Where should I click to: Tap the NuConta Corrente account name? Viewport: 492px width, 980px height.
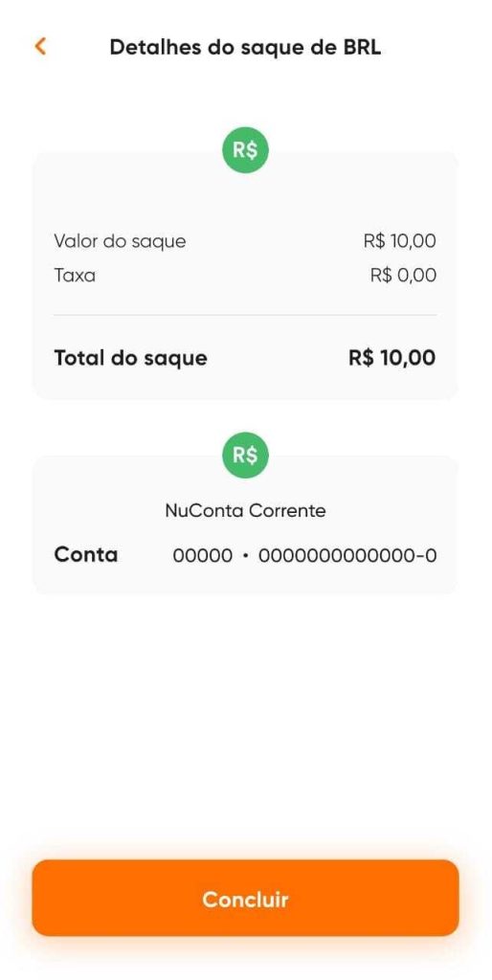coord(245,511)
